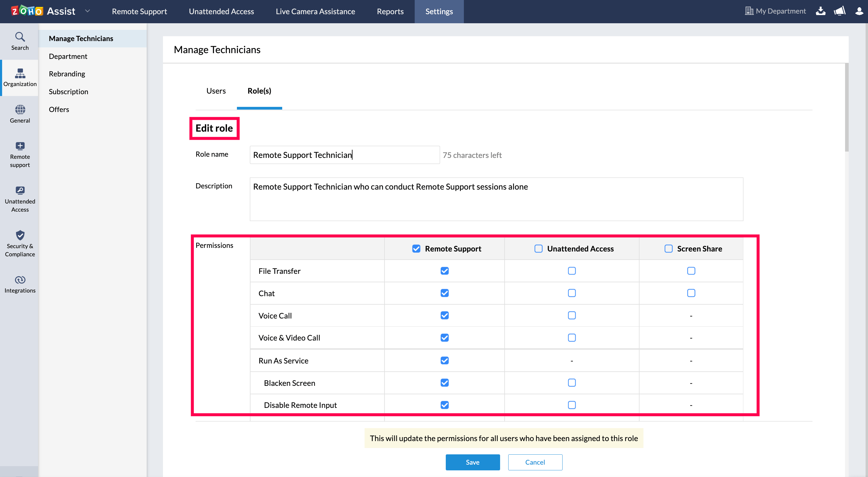The width and height of the screenshot is (868, 477).
Task: Click the download icon in header
Action: [x=821, y=11]
